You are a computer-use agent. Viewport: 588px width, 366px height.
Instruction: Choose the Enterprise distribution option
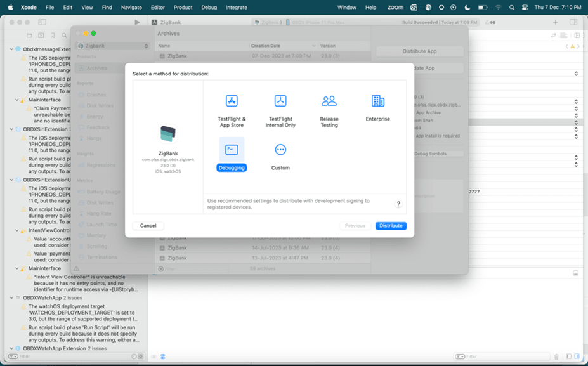click(x=378, y=108)
